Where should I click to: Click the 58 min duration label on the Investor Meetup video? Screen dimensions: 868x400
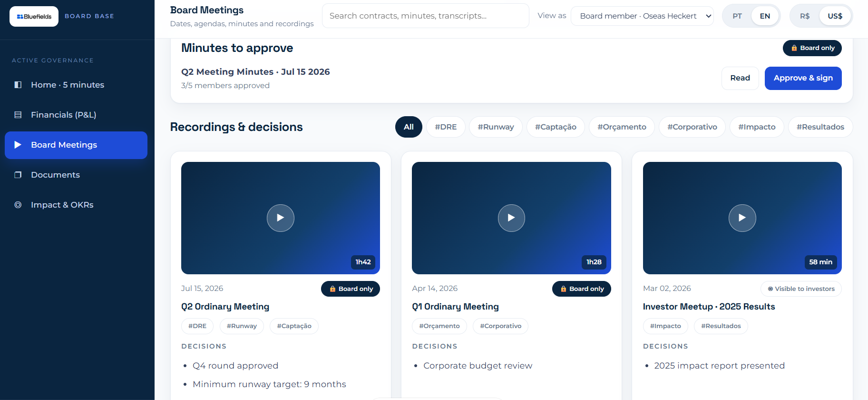[x=820, y=262]
